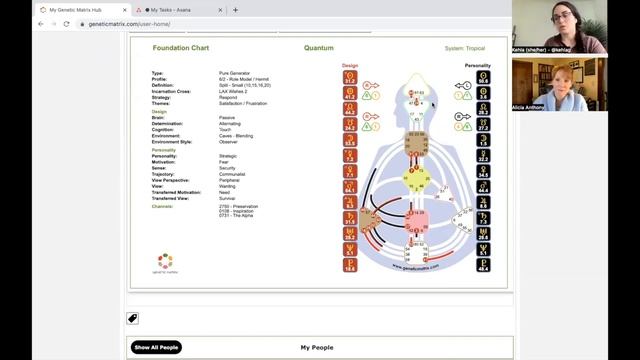Screen dimensions: 640x360
Task: Click the brown Spleen triangle on the left
Action: [370, 221]
